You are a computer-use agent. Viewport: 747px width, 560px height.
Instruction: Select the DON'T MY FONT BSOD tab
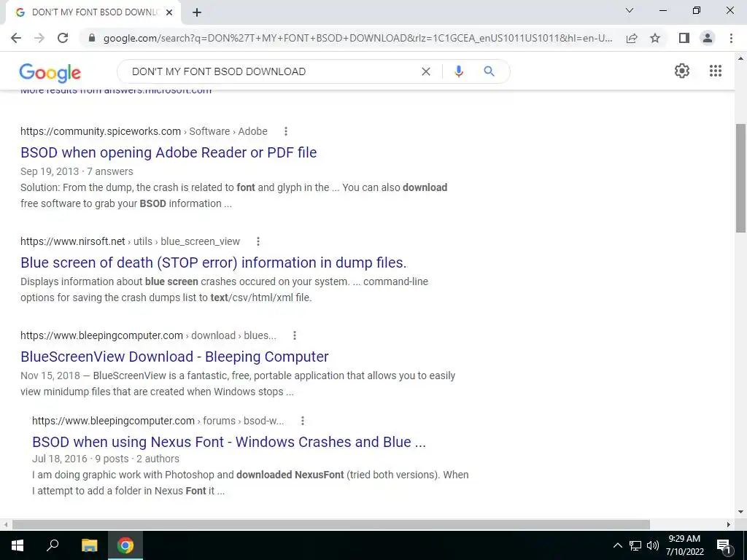(93, 13)
